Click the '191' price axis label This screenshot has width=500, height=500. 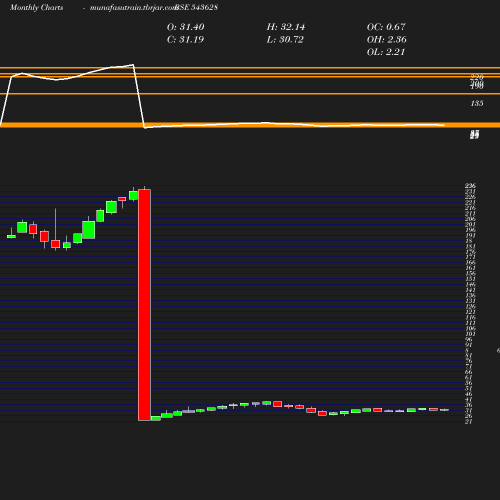pos(470,235)
